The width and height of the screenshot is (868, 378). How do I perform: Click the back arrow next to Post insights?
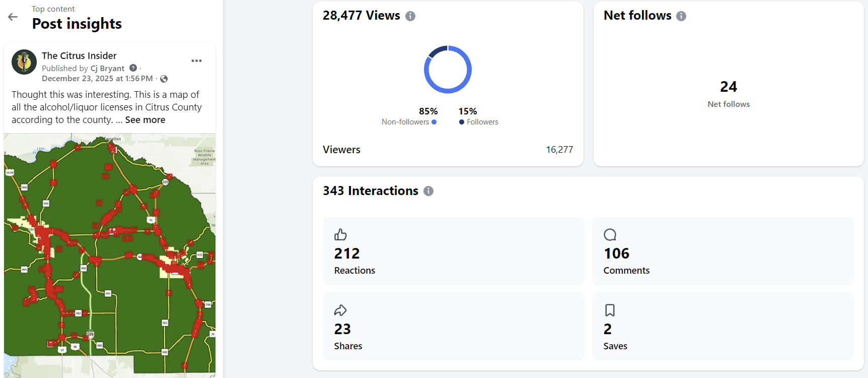[x=13, y=17]
